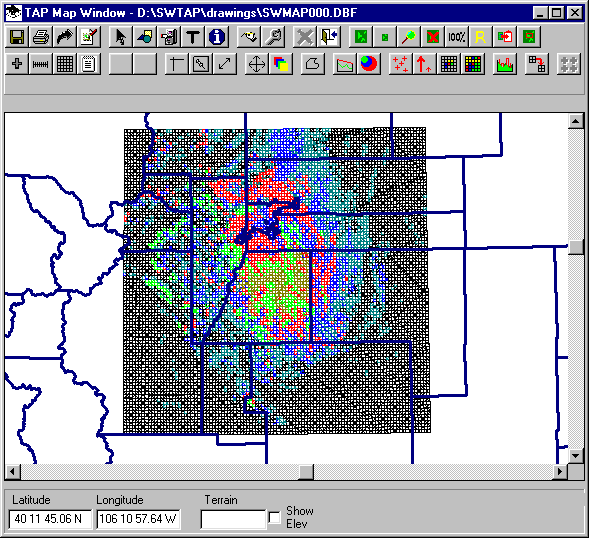Click the horizontal scrollbar right arrow
589x538 pixels.
pyautogui.click(x=560, y=472)
